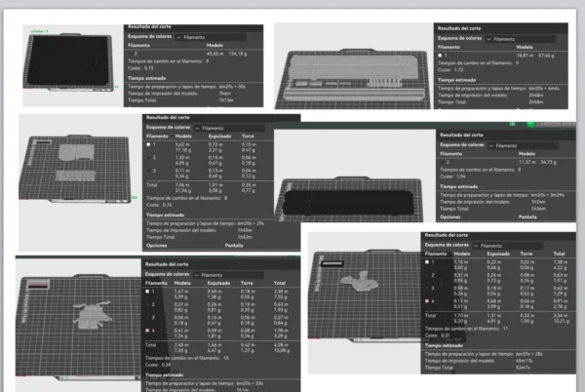Click "Resultado del corte" header above 124,18 g
Image resolution: width=585 pixels, height=392 pixels.
(149, 26)
